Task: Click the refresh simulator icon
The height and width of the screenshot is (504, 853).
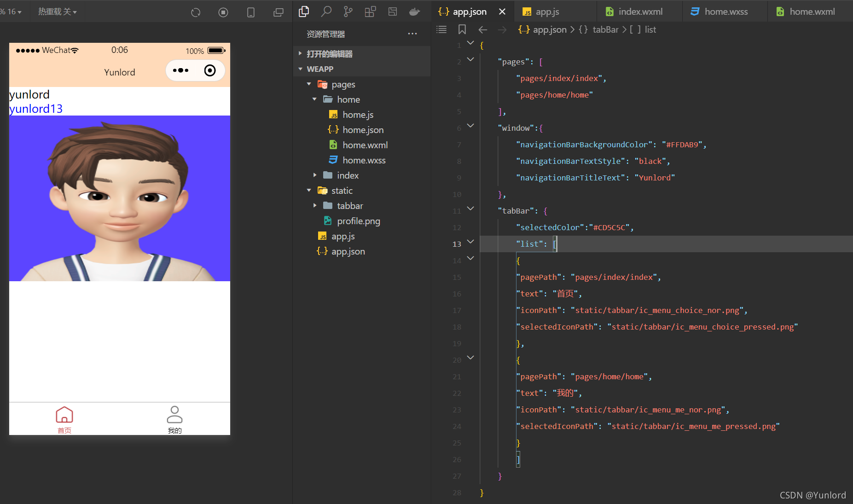Action: [196, 12]
